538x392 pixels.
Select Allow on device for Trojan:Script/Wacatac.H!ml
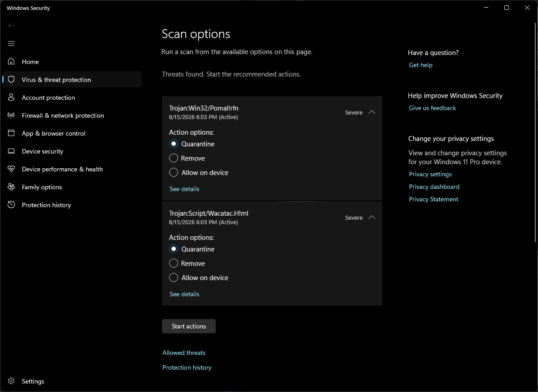[x=174, y=278]
